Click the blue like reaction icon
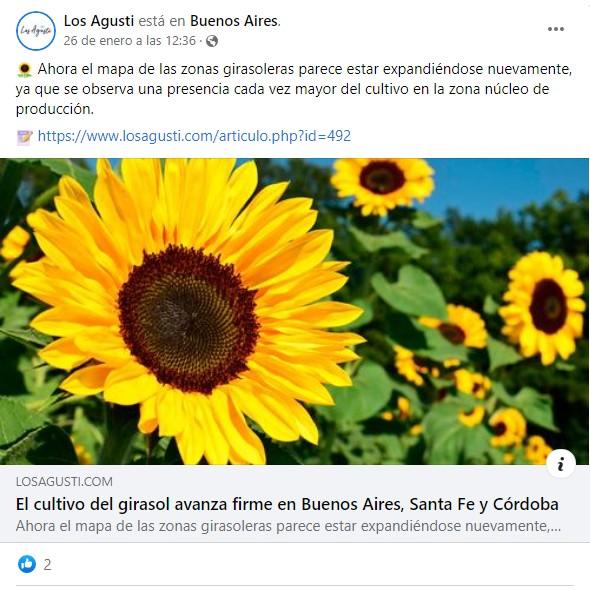 click(27, 564)
